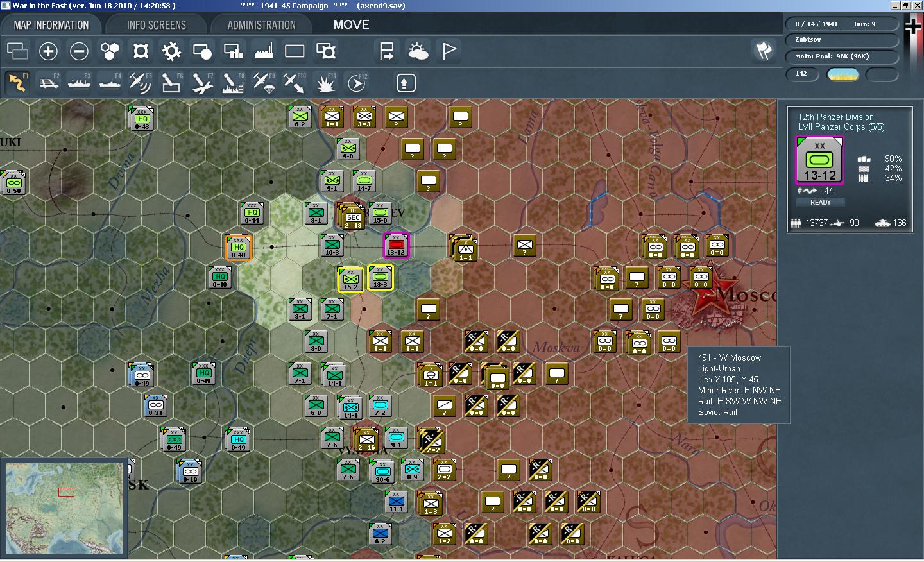Select the red 13-12 panzer unit on map
Image resolution: width=924 pixels, height=562 pixels.
click(x=396, y=245)
